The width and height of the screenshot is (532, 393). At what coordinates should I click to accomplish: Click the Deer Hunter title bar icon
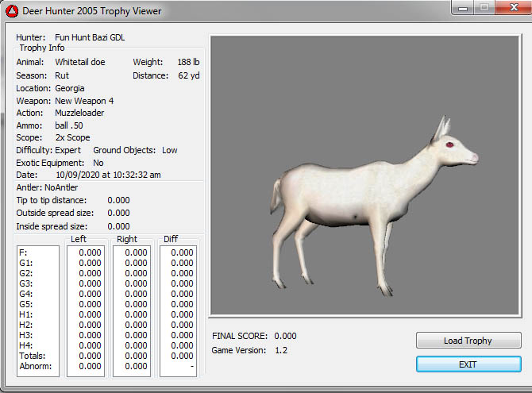pyautogui.click(x=13, y=11)
